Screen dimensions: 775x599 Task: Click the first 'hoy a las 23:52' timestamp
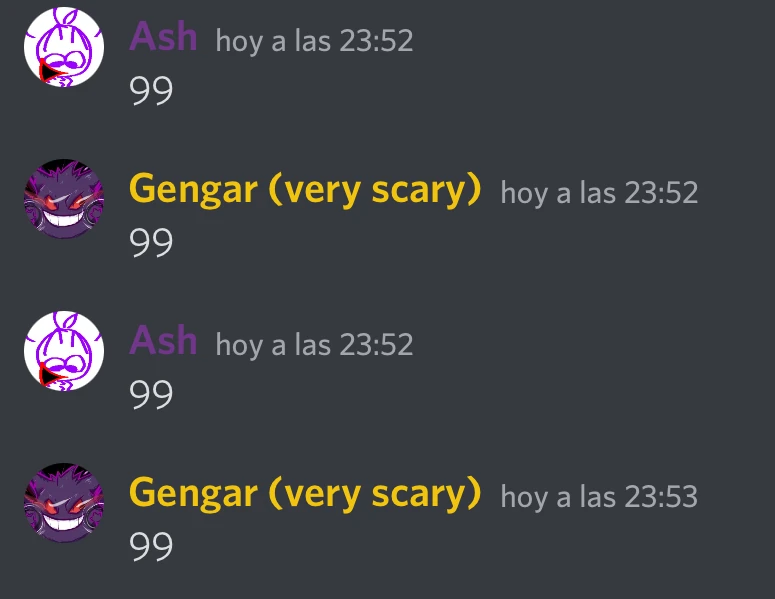pyautogui.click(x=314, y=41)
